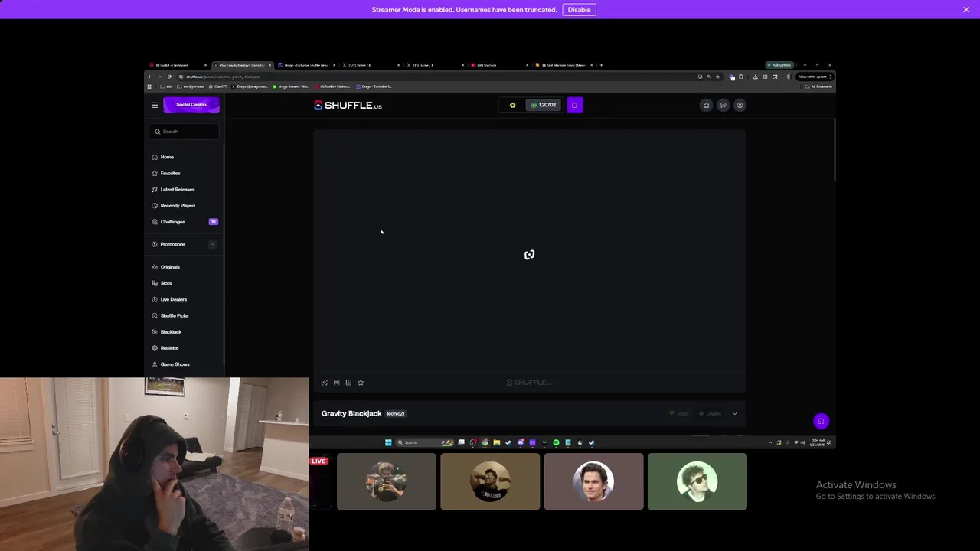Open game statistics icon below game

(348, 383)
